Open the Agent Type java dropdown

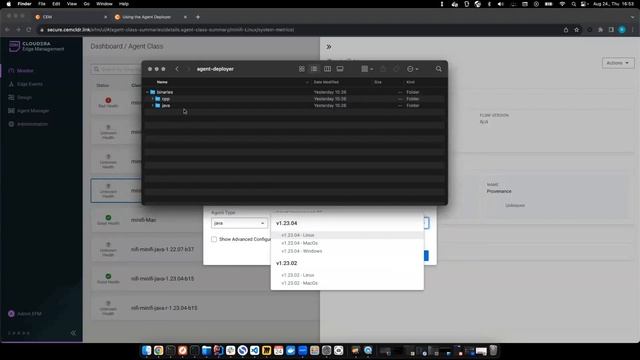point(239,223)
